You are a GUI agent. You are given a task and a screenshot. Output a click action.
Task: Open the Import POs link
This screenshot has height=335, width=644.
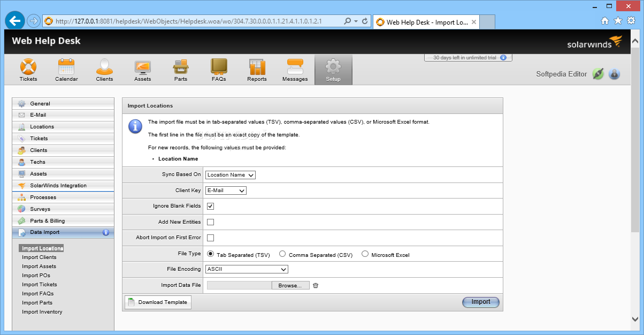tap(36, 276)
